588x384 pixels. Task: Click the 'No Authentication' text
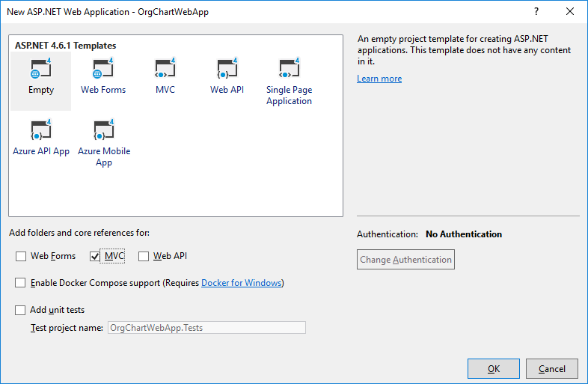(464, 234)
